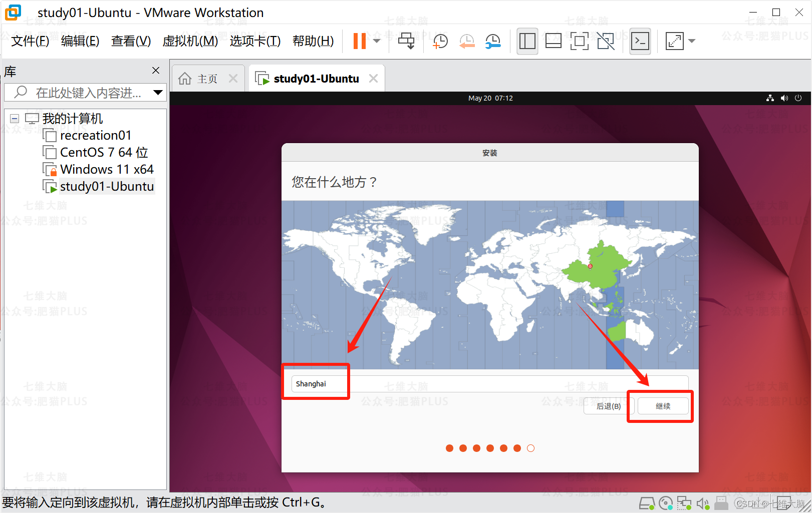Screen dimensions: 812x513
Task: Toggle the thumbnail bar view
Action: click(553, 41)
